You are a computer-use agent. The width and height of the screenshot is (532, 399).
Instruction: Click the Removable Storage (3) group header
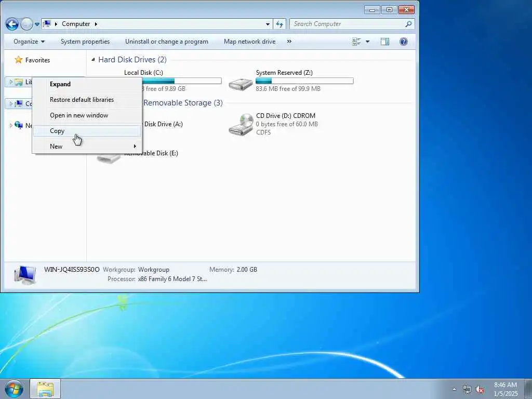coord(183,103)
